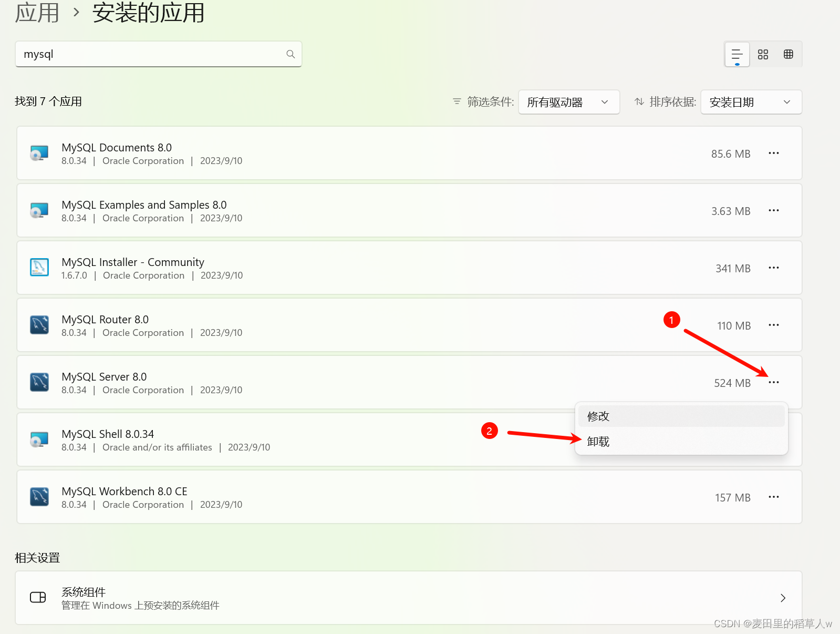Select the MySQL Server 8.0 title

coord(104,377)
